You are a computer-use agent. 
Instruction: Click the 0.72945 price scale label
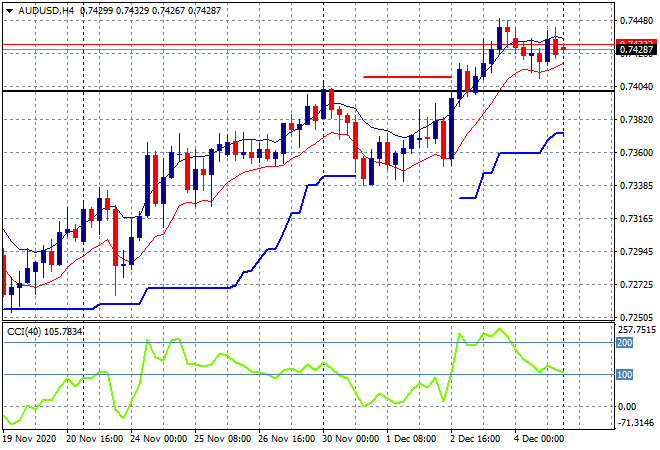pyautogui.click(x=636, y=252)
